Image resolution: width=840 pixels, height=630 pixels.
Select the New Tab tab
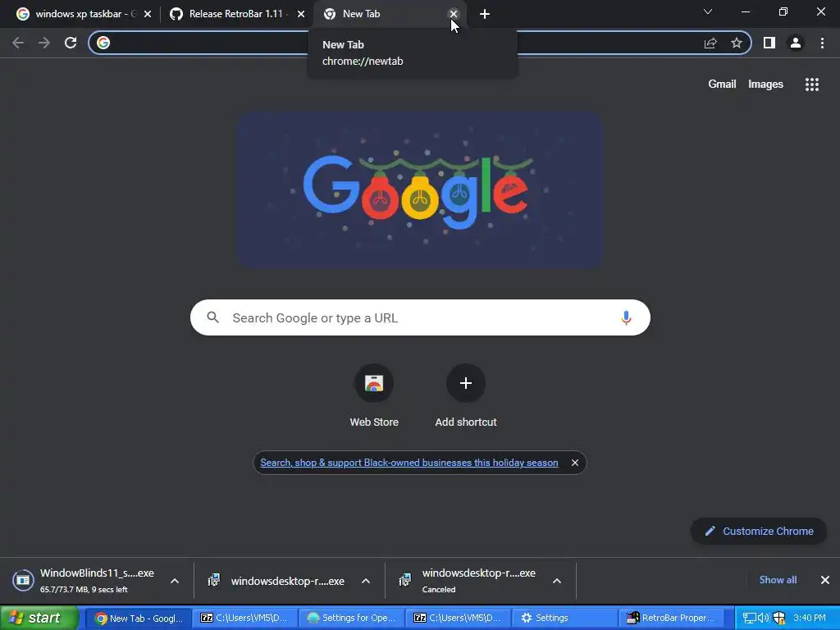390,14
